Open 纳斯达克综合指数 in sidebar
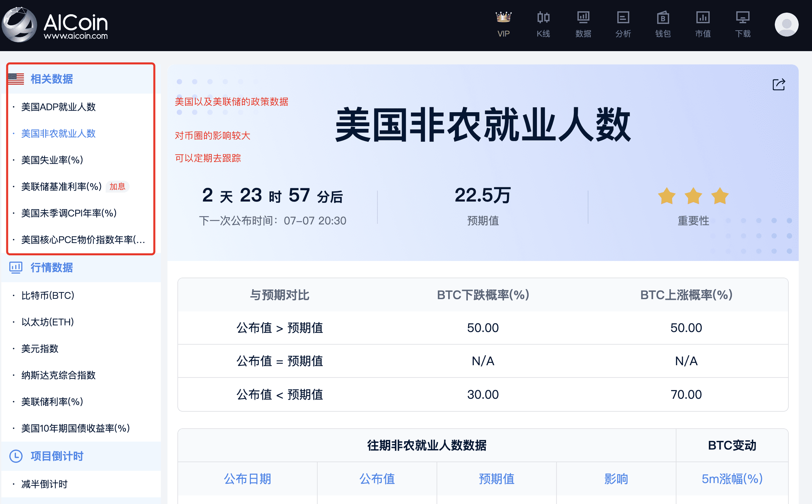The height and width of the screenshot is (504, 812). (x=58, y=375)
